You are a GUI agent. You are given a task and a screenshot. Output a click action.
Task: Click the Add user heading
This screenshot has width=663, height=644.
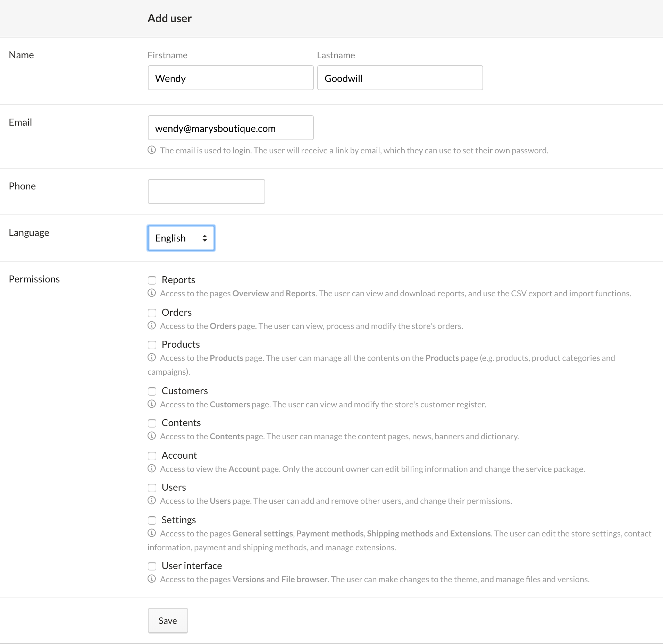(x=170, y=18)
